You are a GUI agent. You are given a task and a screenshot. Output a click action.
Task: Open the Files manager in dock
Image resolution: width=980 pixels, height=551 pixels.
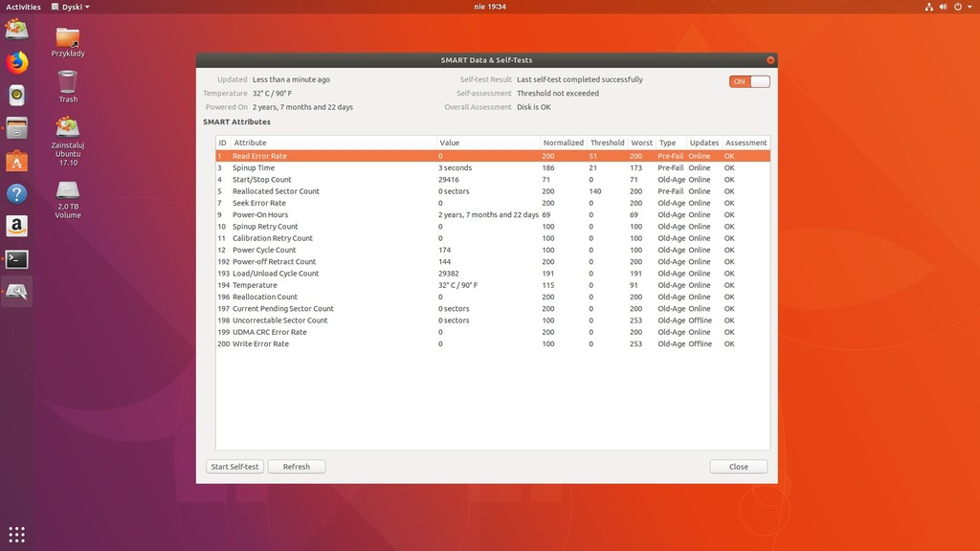tap(17, 128)
